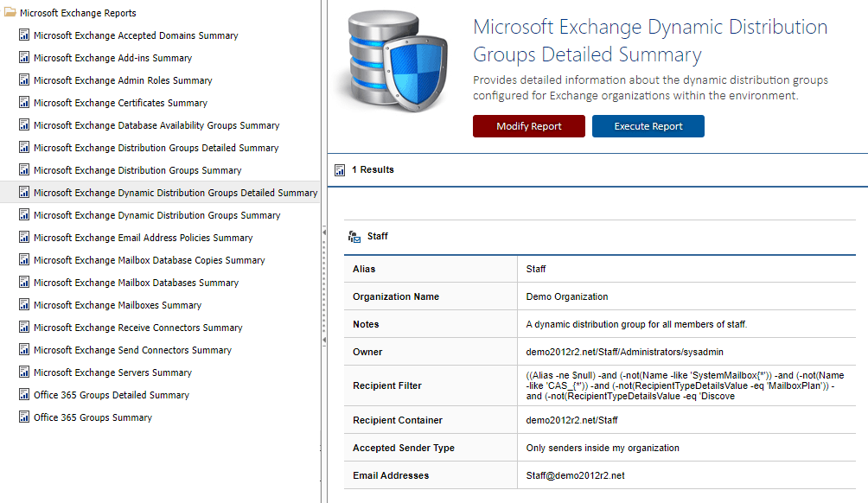Click the Staff distribution group icon
The width and height of the screenshot is (868, 503).
click(x=354, y=237)
